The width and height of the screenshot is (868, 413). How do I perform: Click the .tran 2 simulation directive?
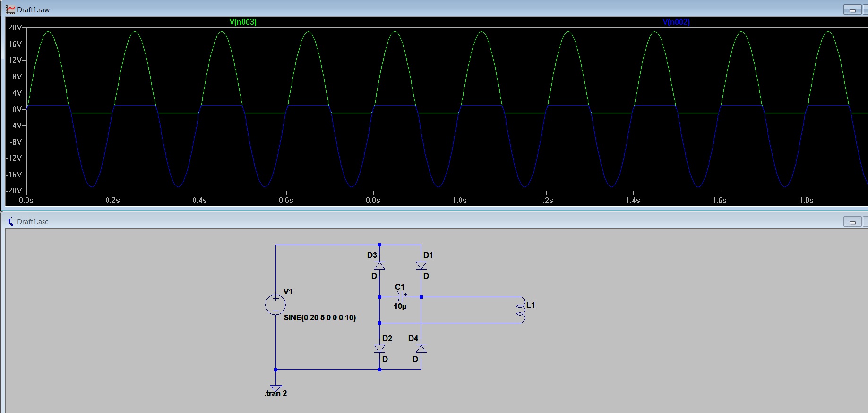[x=276, y=394]
